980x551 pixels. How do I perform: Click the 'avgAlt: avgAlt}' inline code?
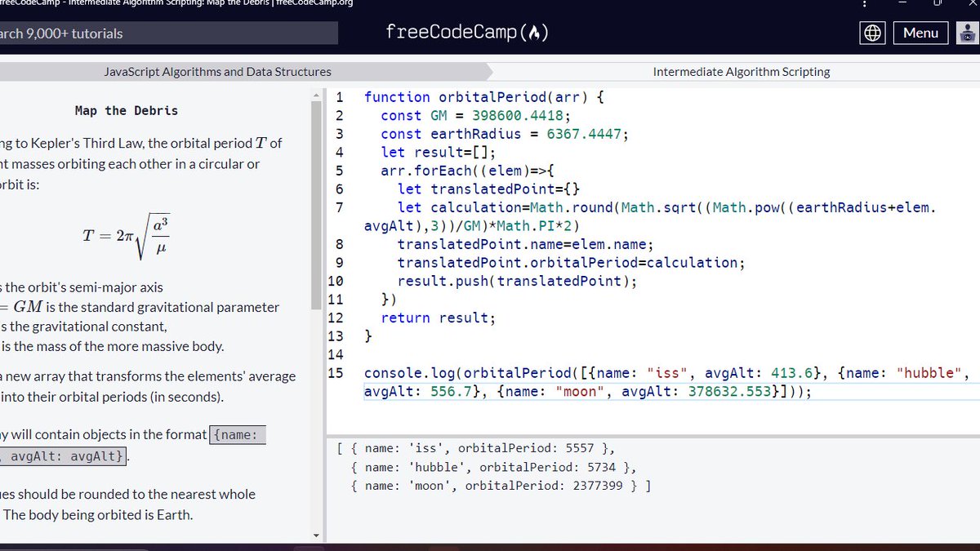coord(64,456)
